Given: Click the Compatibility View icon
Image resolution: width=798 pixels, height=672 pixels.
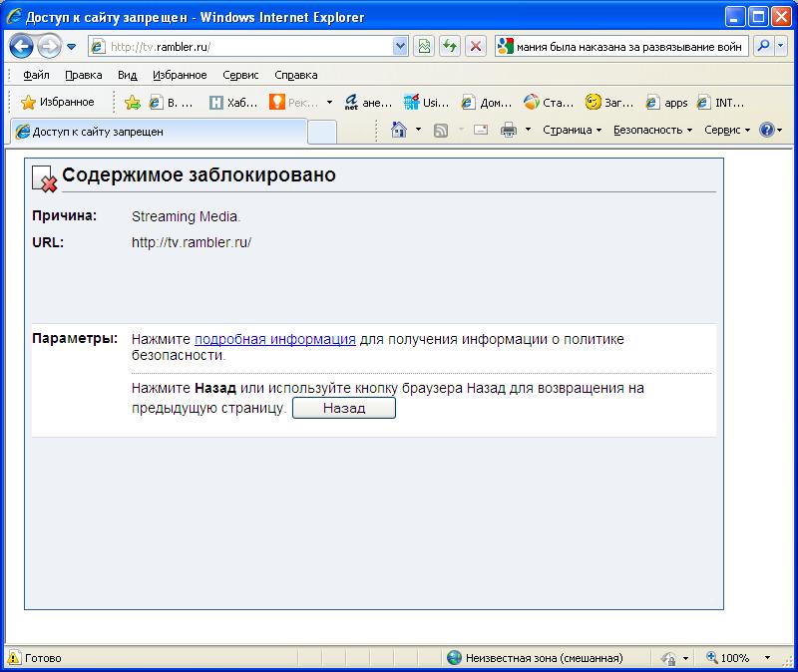Looking at the screenshot, I should click(x=425, y=46).
